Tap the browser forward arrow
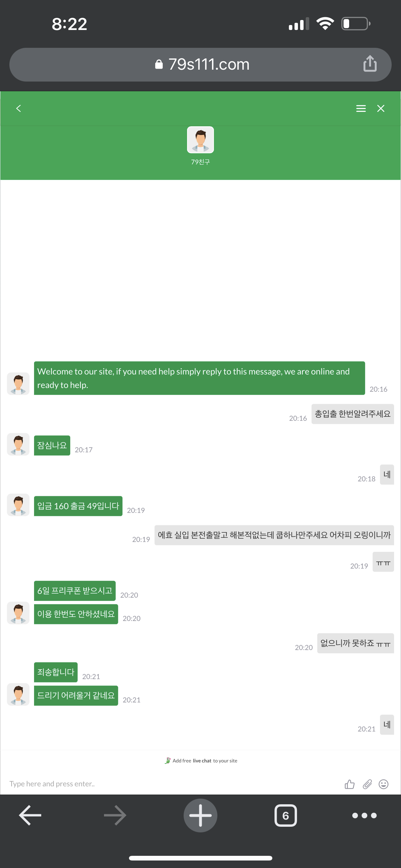401x868 pixels. pyautogui.click(x=115, y=815)
